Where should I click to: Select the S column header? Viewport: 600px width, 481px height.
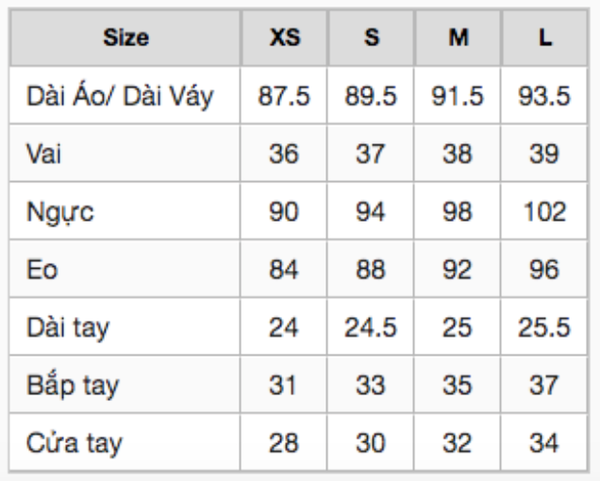tap(371, 38)
